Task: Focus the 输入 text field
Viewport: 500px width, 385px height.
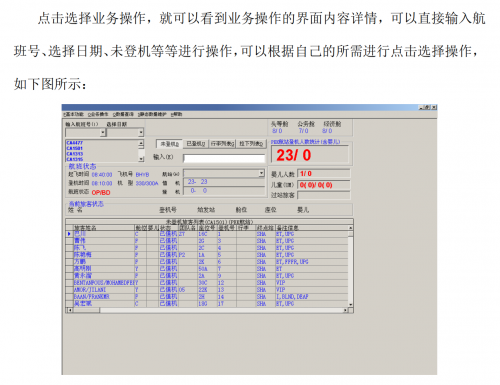Action: pyautogui.click(x=224, y=158)
